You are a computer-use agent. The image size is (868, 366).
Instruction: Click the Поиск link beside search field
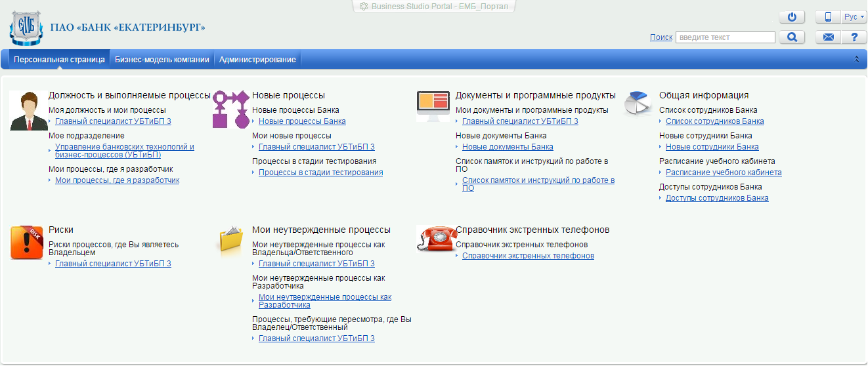(661, 37)
